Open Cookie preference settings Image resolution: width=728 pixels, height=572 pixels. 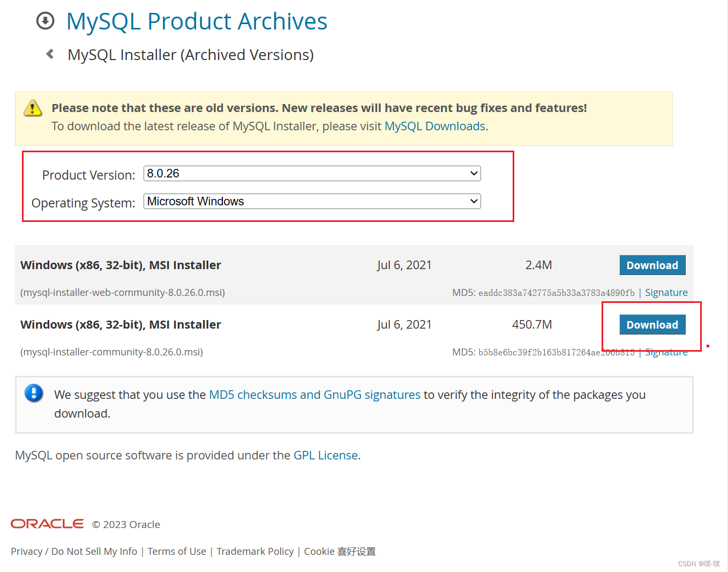tap(340, 551)
